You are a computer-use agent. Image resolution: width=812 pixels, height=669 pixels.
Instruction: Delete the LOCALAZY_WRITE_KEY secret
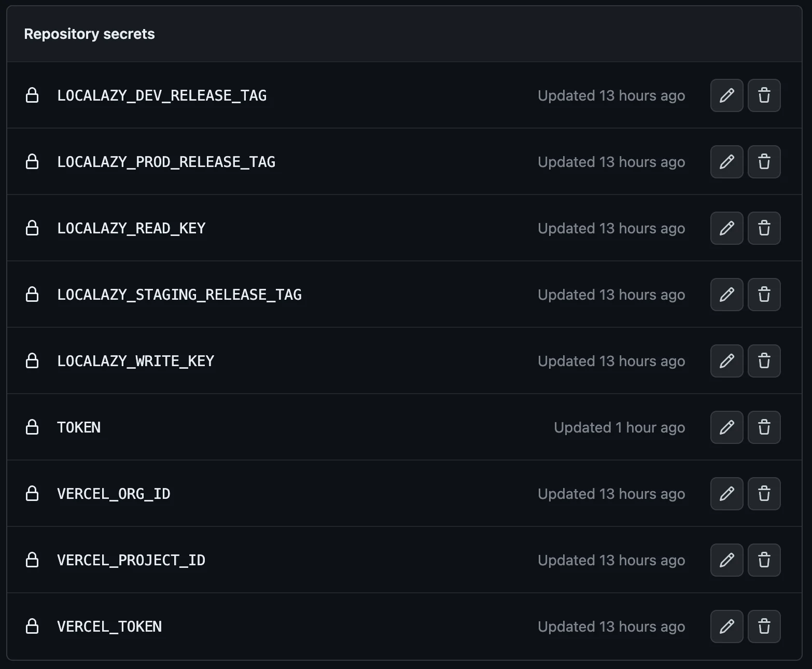(x=764, y=361)
